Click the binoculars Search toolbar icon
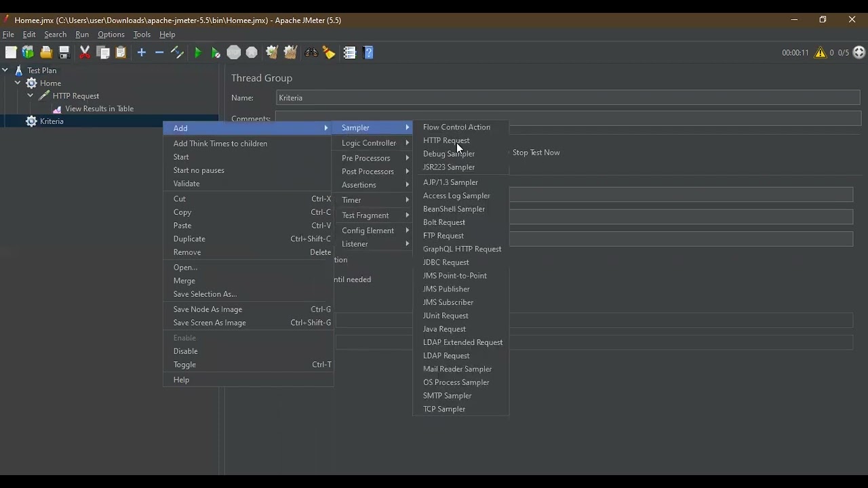Viewport: 868px width, 488px height. 311,52
